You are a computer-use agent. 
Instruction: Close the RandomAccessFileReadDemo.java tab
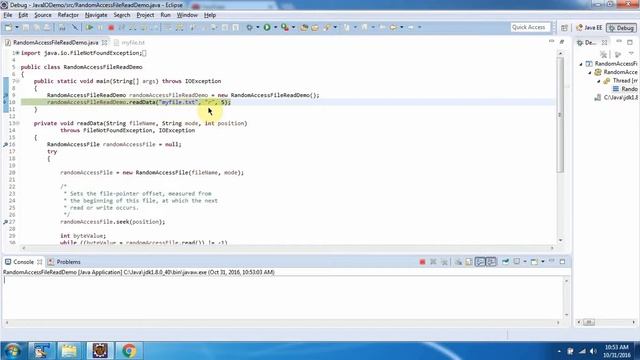point(104,42)
